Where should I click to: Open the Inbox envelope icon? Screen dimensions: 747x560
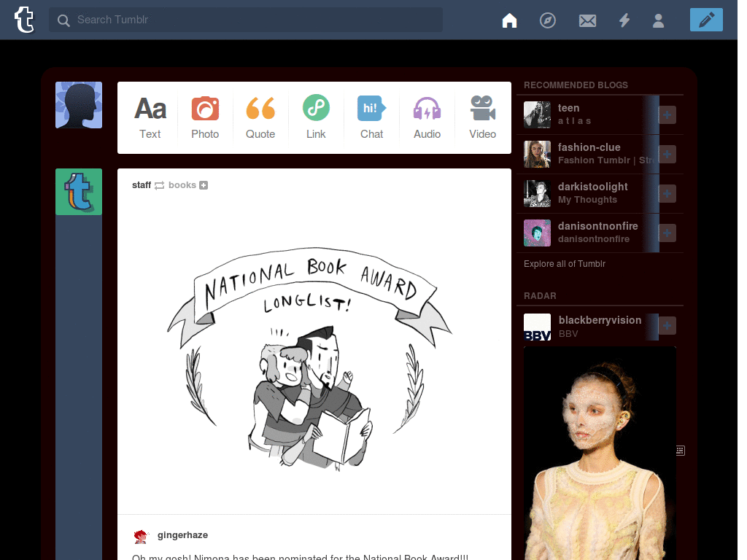click(x=587, y=20)
